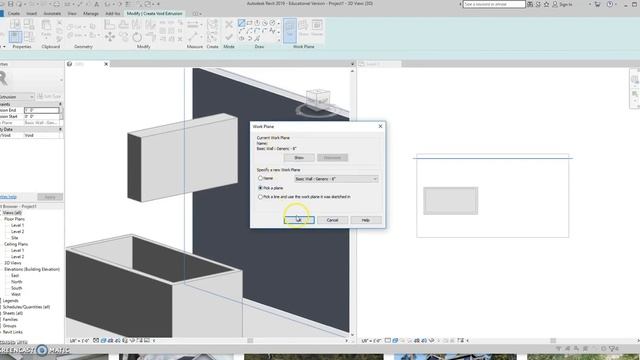Open the East elevation view

click(x=15, y=276)
